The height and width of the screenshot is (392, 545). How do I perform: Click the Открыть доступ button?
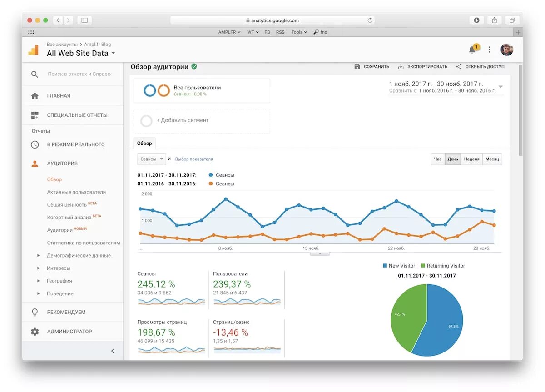[480, 66]
